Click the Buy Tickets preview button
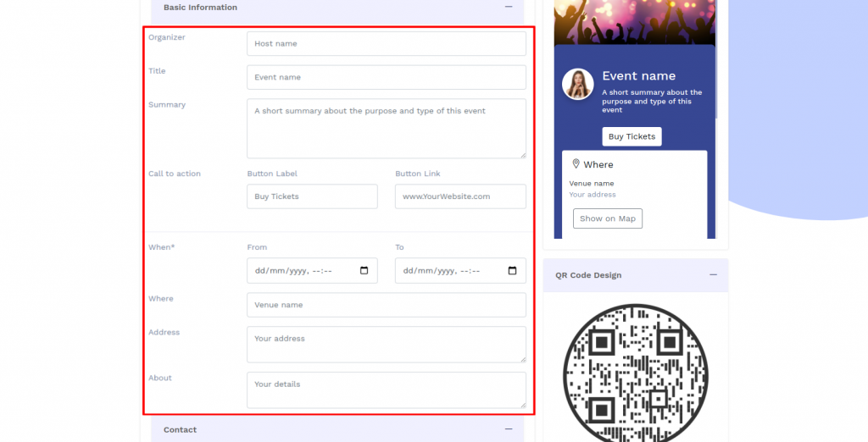Viewport: 868px width, 442px height. point(632,136)
